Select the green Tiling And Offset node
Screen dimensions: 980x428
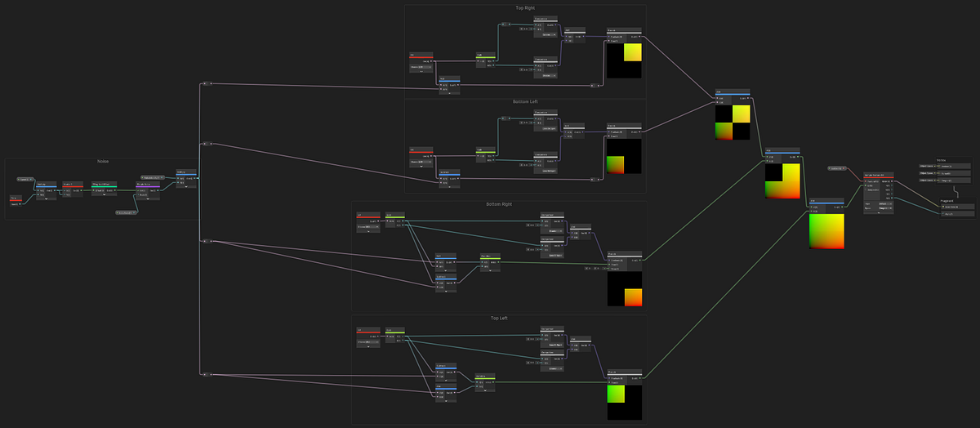(x=105, y=189)
